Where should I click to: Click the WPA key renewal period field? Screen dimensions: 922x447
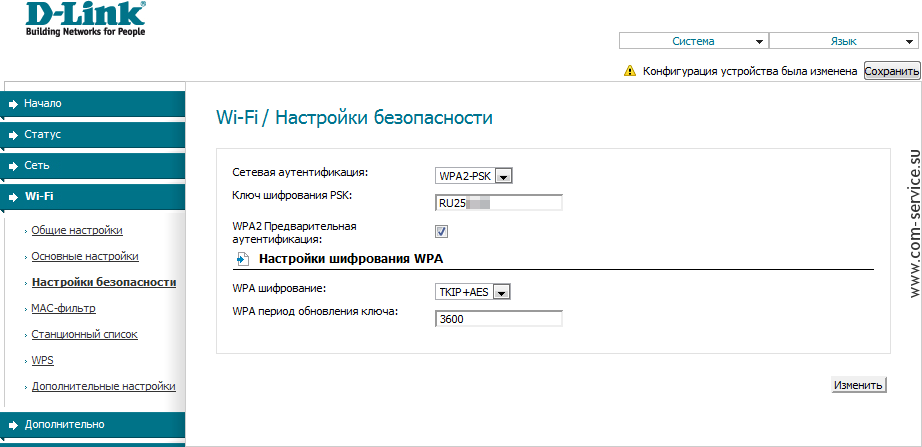pyautogui.click(x=499, y=319)
